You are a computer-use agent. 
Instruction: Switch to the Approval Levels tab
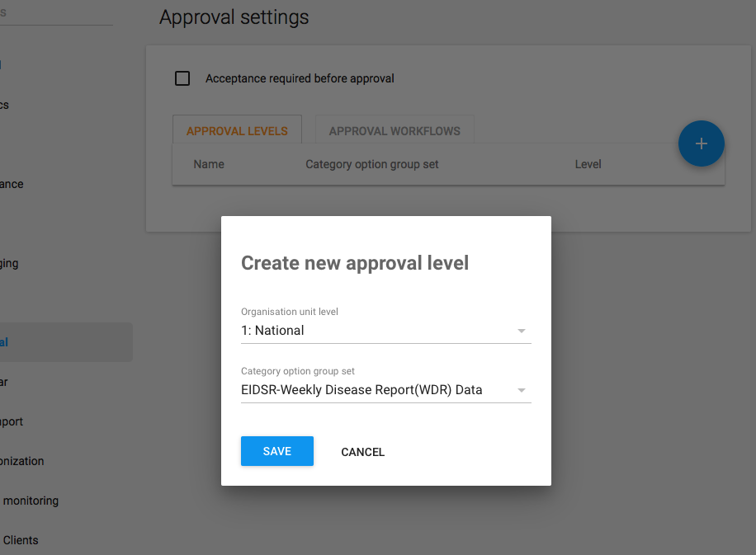coord(237,131)
